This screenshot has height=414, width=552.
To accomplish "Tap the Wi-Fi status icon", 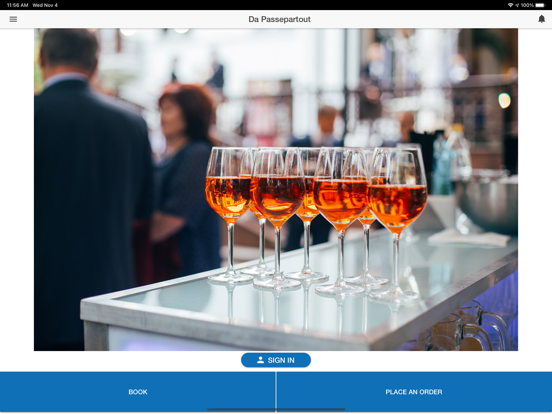I will pyautogui.click(x=510, y=5).
